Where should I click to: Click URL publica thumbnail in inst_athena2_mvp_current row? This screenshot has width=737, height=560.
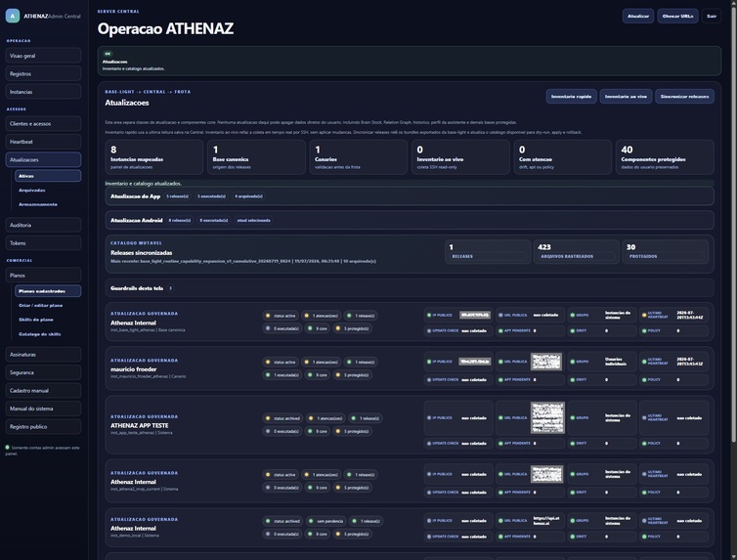(546, 474)
